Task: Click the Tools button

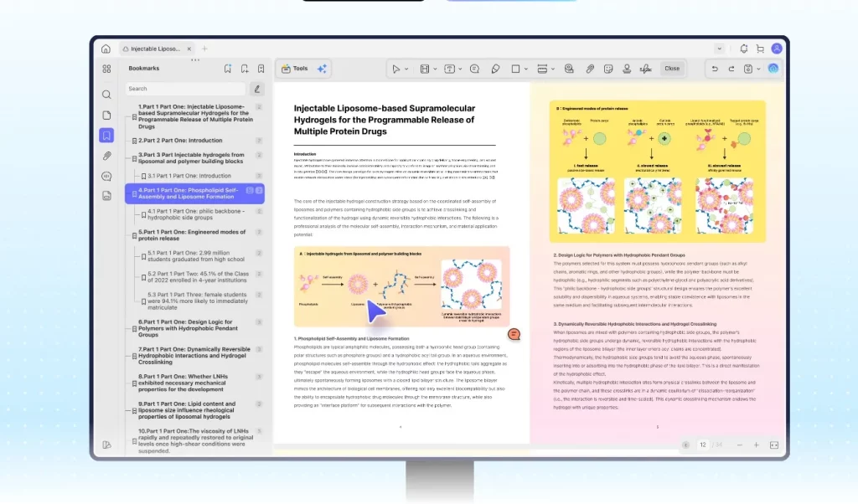Action: coord(295,69)
